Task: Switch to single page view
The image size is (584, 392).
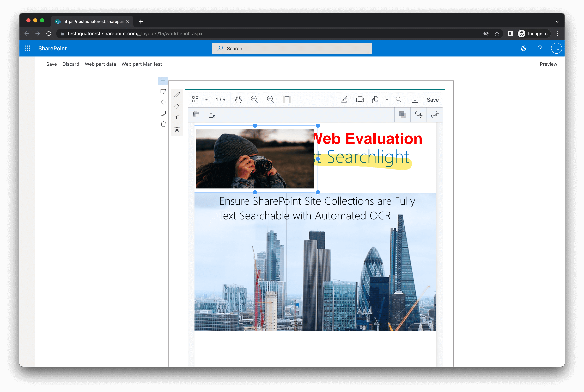Action: click(287, 99)
